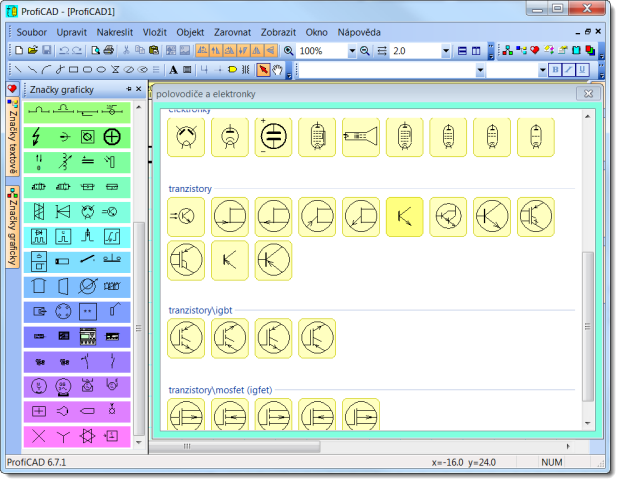The image size is (620, 483).
Task: Click the overlapping colored squares layers icon
Action: point(590,50)
